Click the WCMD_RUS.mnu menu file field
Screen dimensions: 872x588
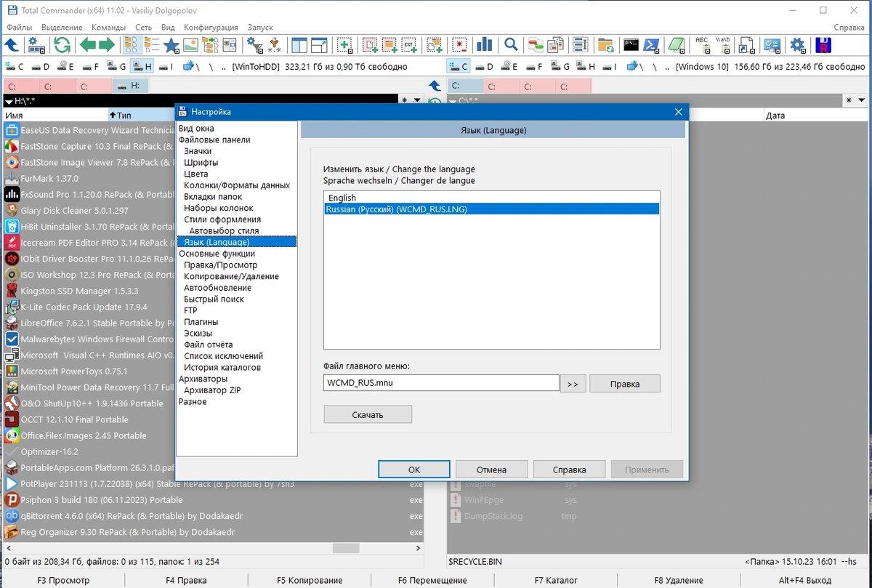click(441, 383)
